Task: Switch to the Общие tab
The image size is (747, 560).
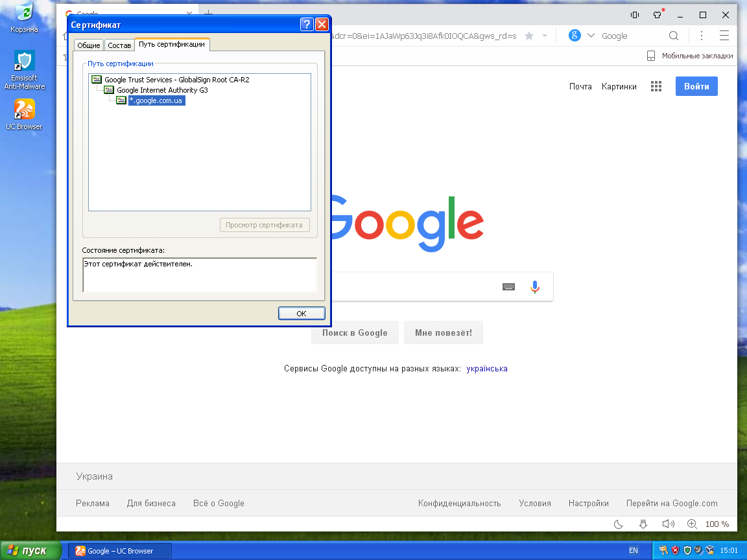Action: [88, 45]
